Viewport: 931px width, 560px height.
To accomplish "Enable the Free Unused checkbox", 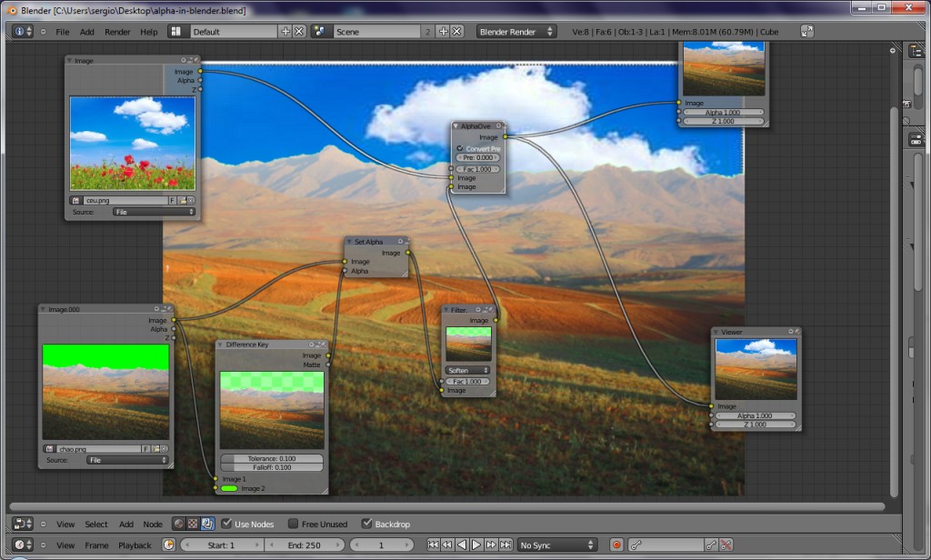I will tap(294, 524).
